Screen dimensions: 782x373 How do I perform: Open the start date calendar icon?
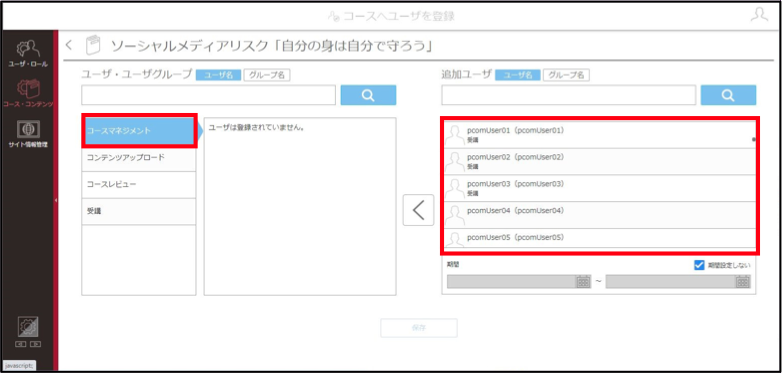point(583,282)
